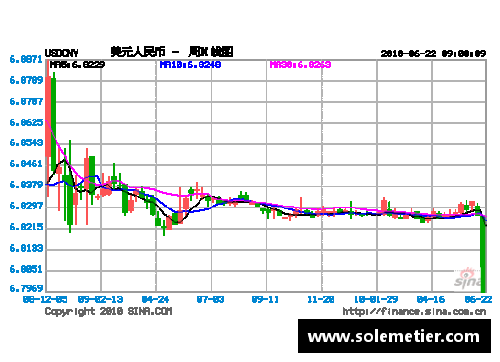The image size is (500, 362).
Task: Click the 08-12-05 date label
Action: coord(45,299)
